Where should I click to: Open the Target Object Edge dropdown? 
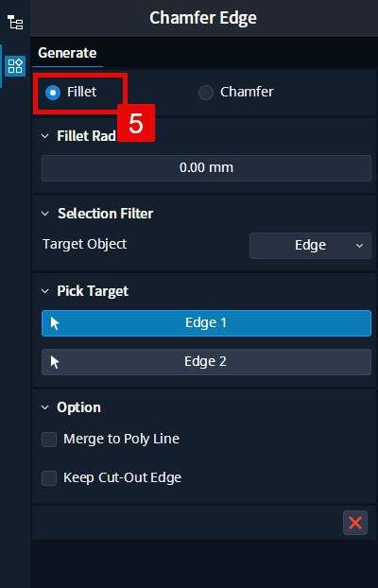coord(310,246)
